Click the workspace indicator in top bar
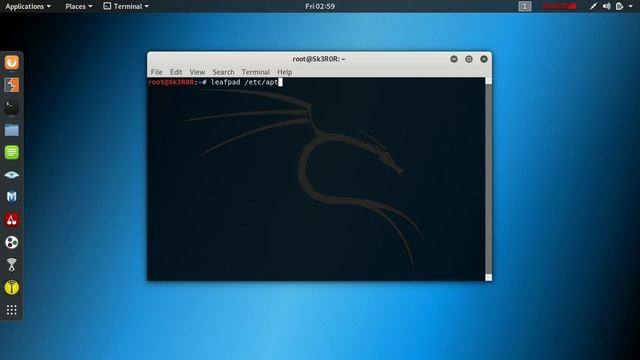This screenshot has width=640, height=360. point(525,6)
